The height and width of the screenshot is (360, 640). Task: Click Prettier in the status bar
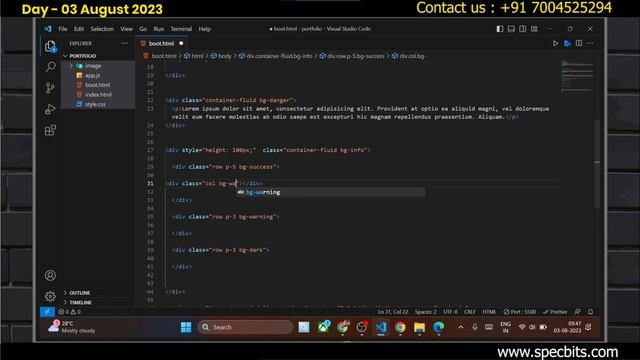click(555, 311)
